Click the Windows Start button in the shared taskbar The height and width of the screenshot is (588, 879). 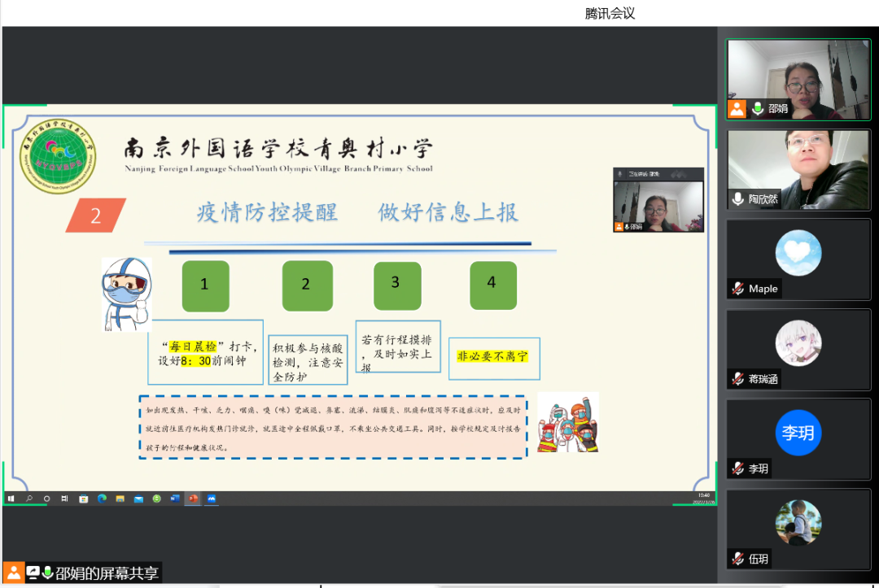tap(11, 499)
